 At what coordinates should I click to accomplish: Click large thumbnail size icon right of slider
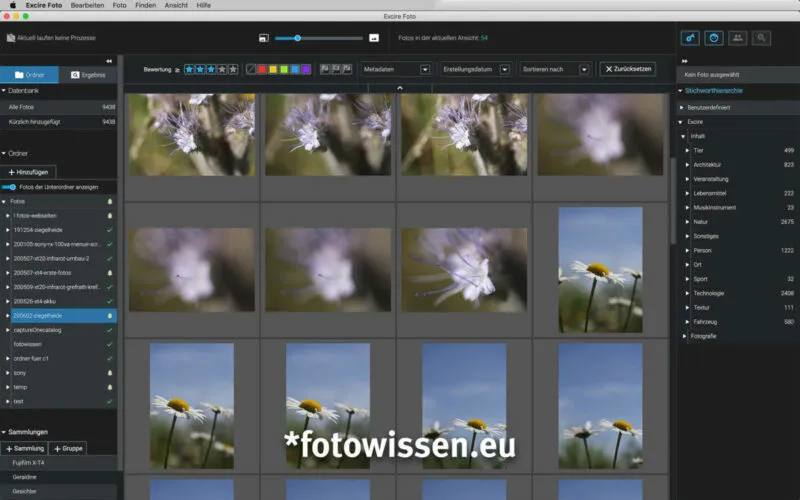tap(374, 38)
